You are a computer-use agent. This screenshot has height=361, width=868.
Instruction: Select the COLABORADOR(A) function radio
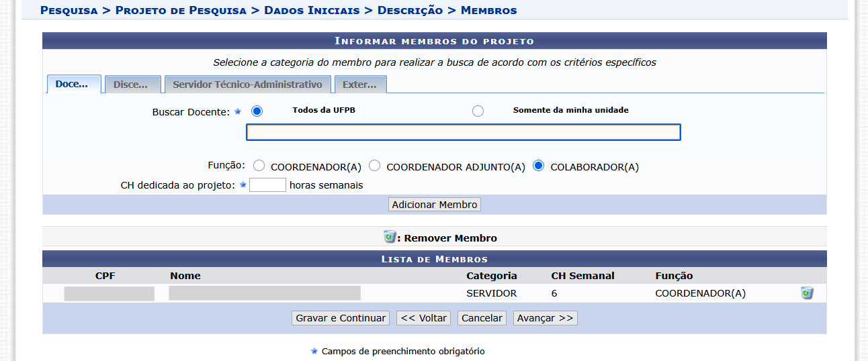[x=538, y=166]
